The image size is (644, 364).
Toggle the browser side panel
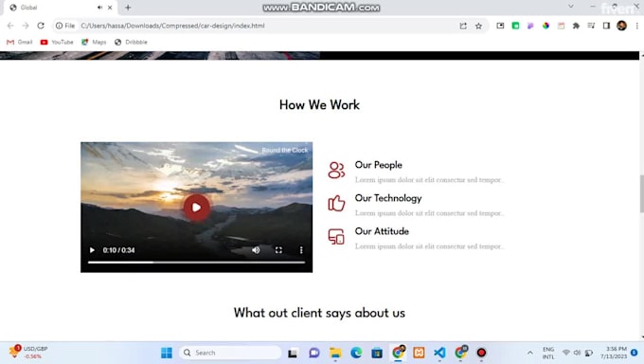point(606,26)
